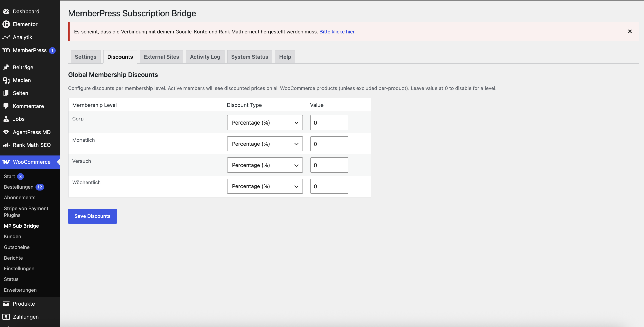Open Beiträge pin icon

coord(6,67)
